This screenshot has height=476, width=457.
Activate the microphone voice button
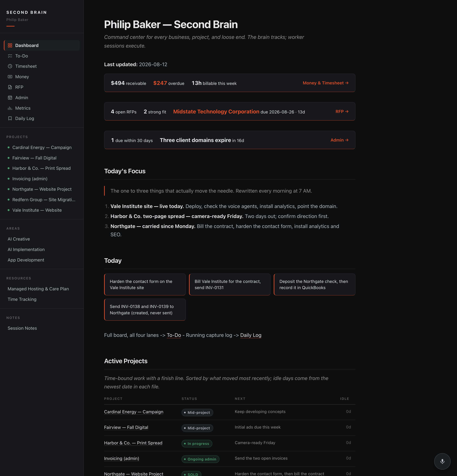tap(442, 461)
